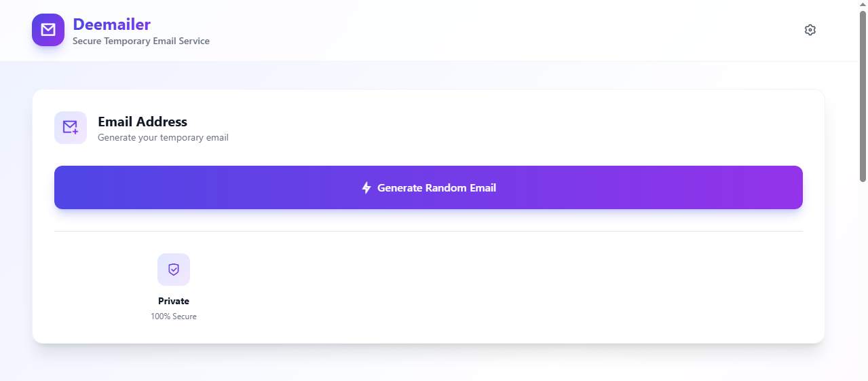Click the vertical scrollbar thumb
868x381 pixels.
point(863,95)
